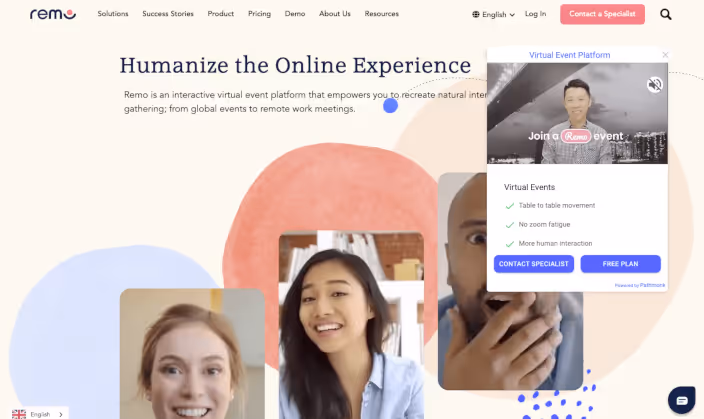Image resolution: width=704 pixels, height=419 pixels.
Task: Click the UK flag icon
Action: coord(19,414)
